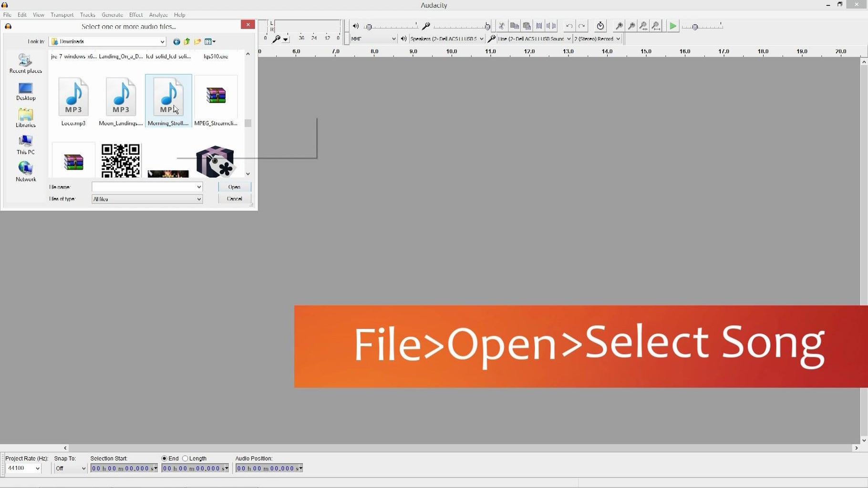Open the Edit menu
868x488 pixels.
[x=22, y=15]
